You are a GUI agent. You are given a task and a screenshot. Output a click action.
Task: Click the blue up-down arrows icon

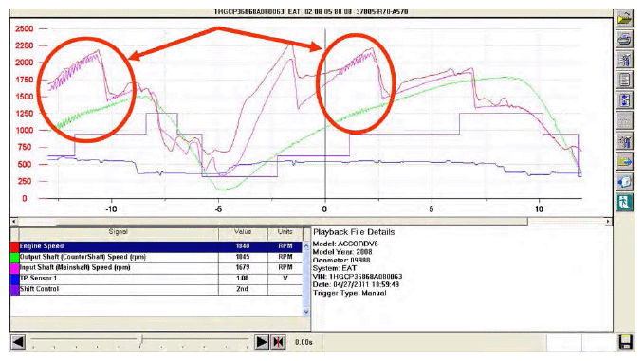click(x=625, y=100)
